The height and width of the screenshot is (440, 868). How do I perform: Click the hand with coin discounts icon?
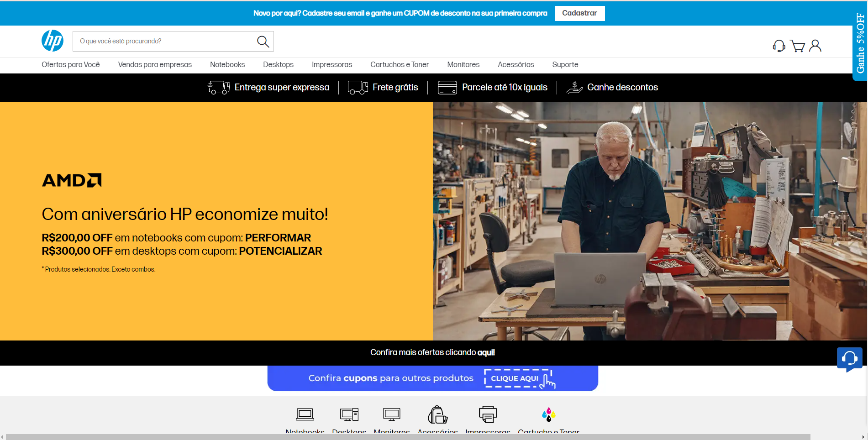574,87
